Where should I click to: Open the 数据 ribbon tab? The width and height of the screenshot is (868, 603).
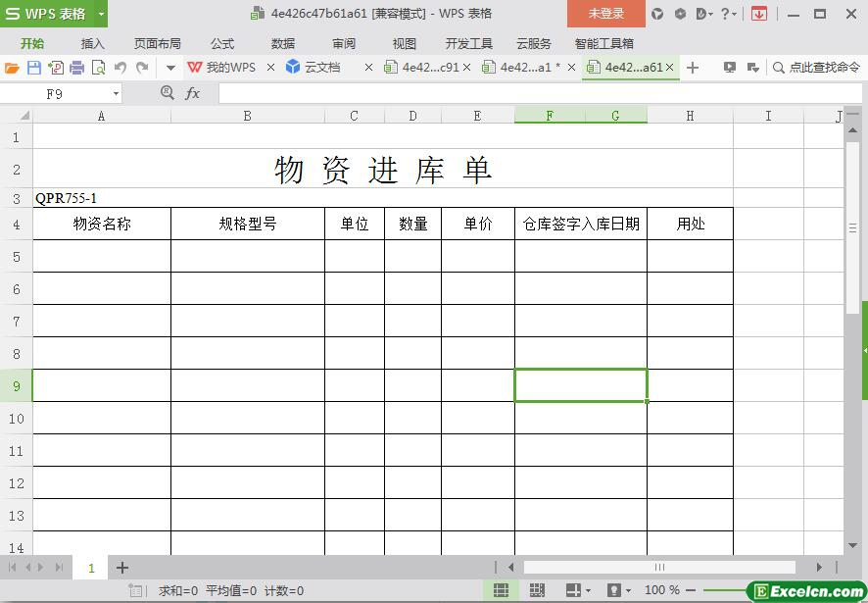(283, 43)
